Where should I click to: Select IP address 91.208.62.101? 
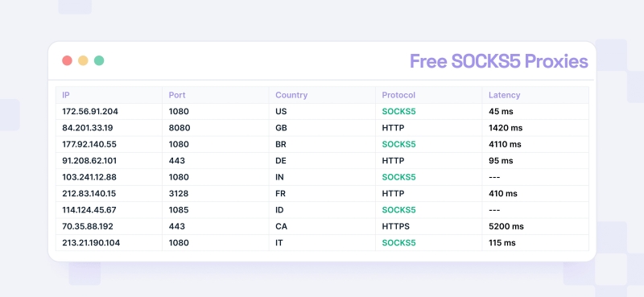click(x=89, y=161)
